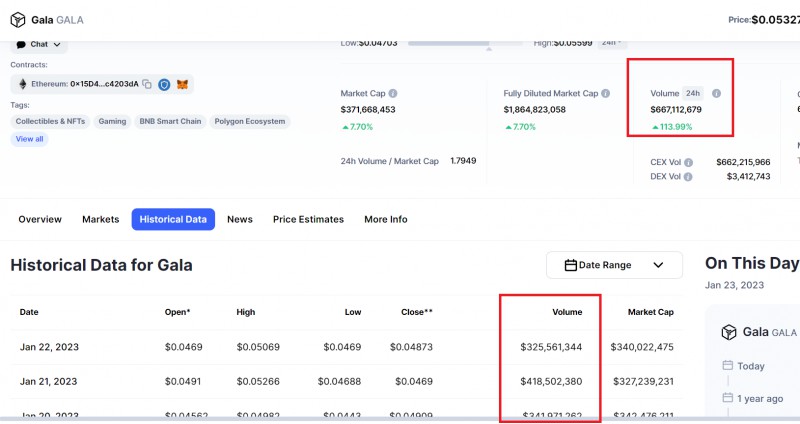Click the $371,668,453 market cap figure
This screenshot has width=800, height=424.
368,110
